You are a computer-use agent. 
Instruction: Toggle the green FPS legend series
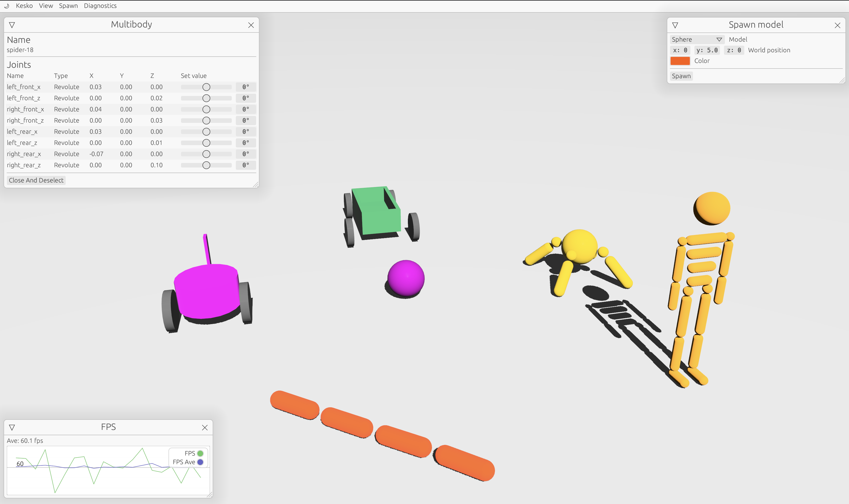tap(200, 453)
